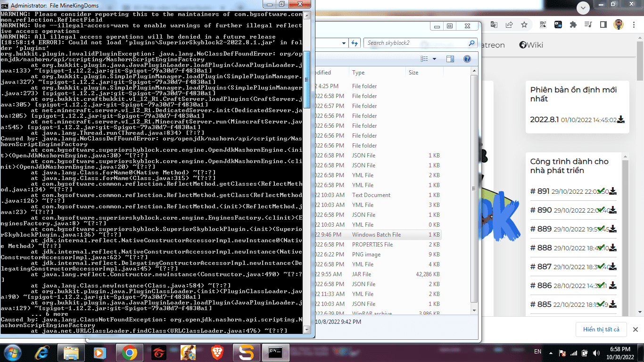The height and width of the screenshot is (362, 644).
Task: Open Internet Explorer from the taskbar
Action: tap(42, 353)
